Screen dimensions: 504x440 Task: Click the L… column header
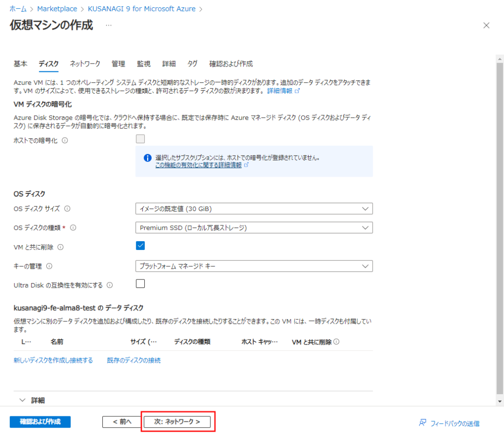26,342
